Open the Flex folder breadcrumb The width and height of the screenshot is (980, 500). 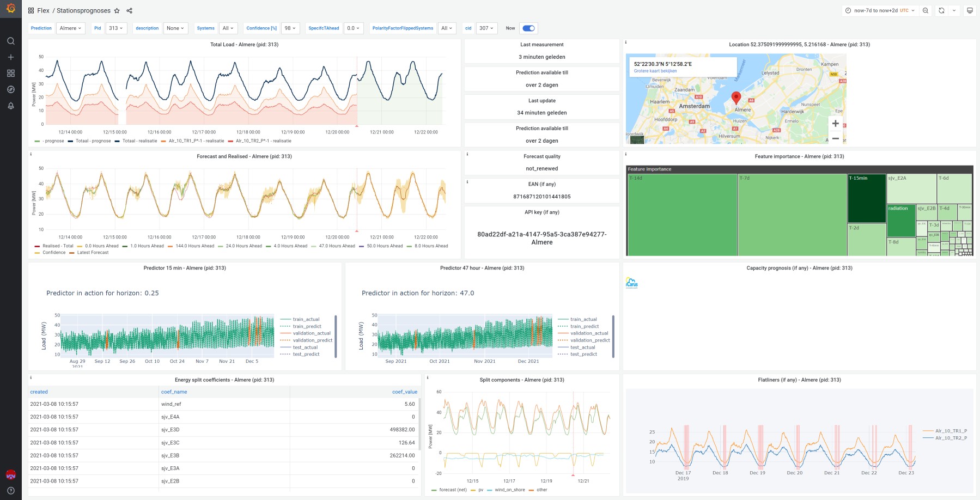pyautogui.click(x=43, y=10)
